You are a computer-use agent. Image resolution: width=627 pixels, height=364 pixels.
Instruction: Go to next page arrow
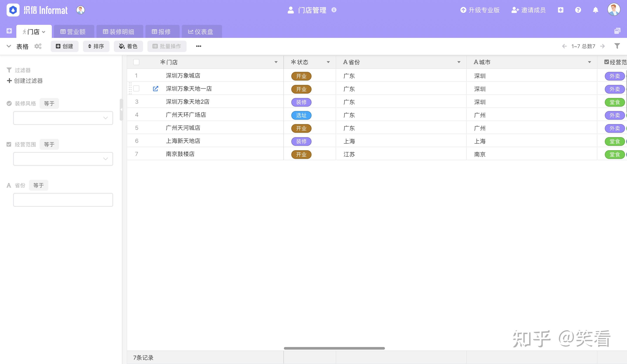pos(602,46)
